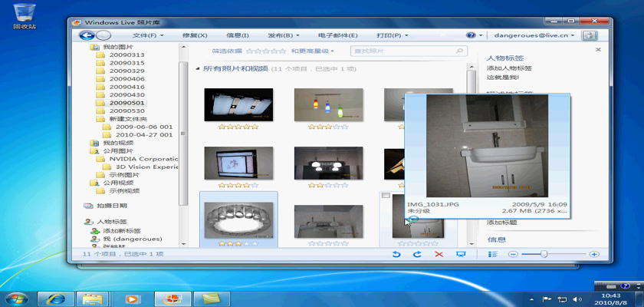644x307 pixels.
Task: Click the 修复(X) menu item
Action: pos(194,35)
